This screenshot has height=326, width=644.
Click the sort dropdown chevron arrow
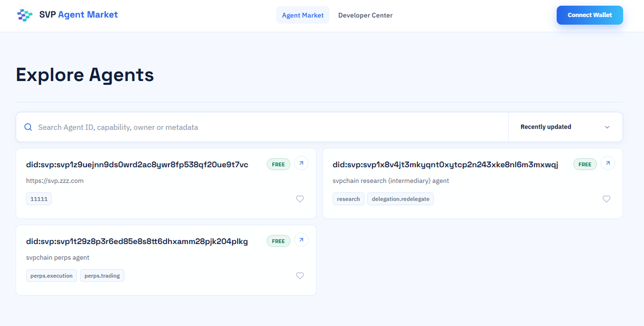[x=608, y=127]
